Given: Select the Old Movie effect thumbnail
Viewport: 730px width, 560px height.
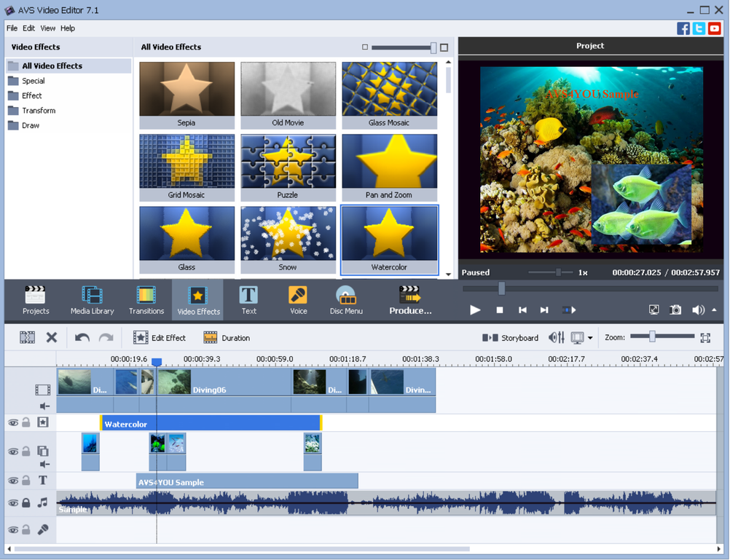Looking at the screenshot, I should (x=289, y=95).
